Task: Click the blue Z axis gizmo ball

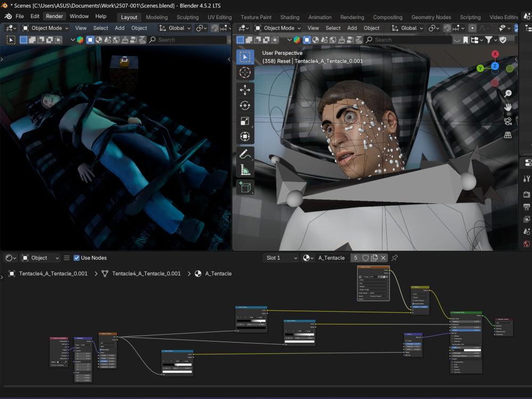Action: coord(495,66)
